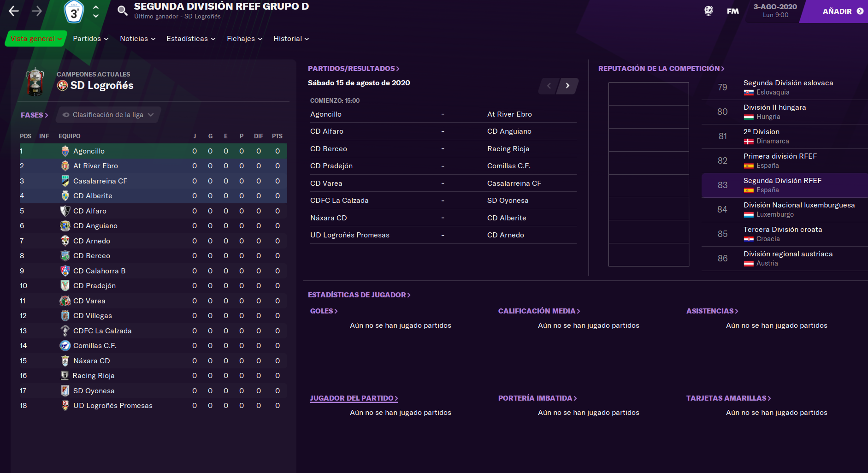Image resolution: width=868 pixels, height=473 pixels.
Task: Click Casalarreina CF club badge
Action: [x=65, y=181]
